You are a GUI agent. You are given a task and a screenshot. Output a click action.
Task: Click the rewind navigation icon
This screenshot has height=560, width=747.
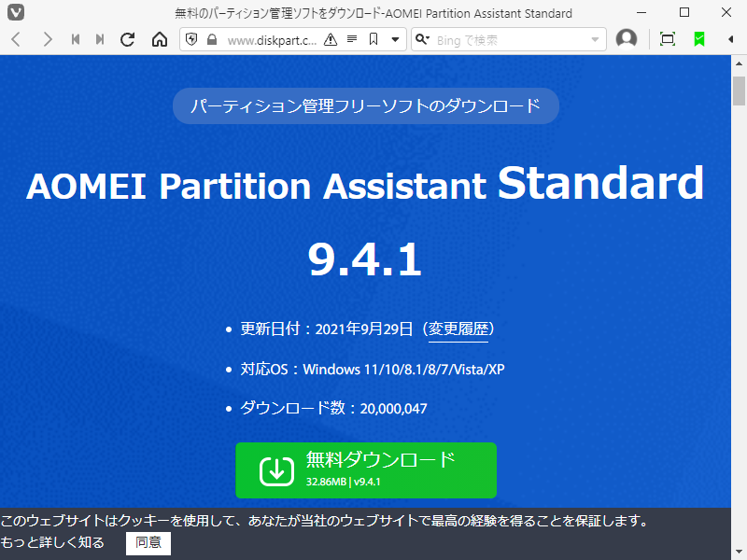(74, 39)
